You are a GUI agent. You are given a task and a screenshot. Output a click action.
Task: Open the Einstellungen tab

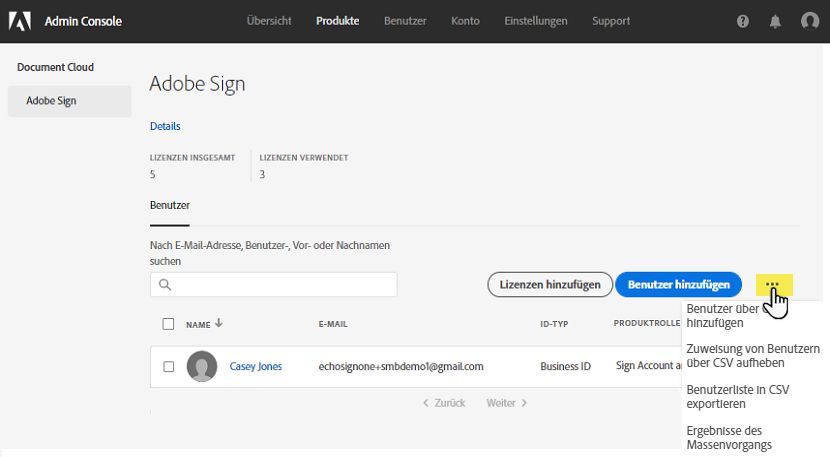pos(536,21)
